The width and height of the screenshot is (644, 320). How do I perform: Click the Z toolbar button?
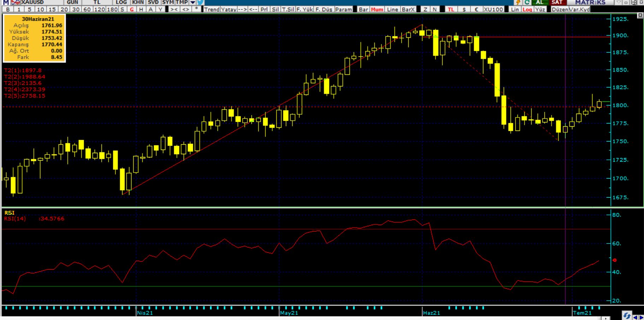point(425,10)
